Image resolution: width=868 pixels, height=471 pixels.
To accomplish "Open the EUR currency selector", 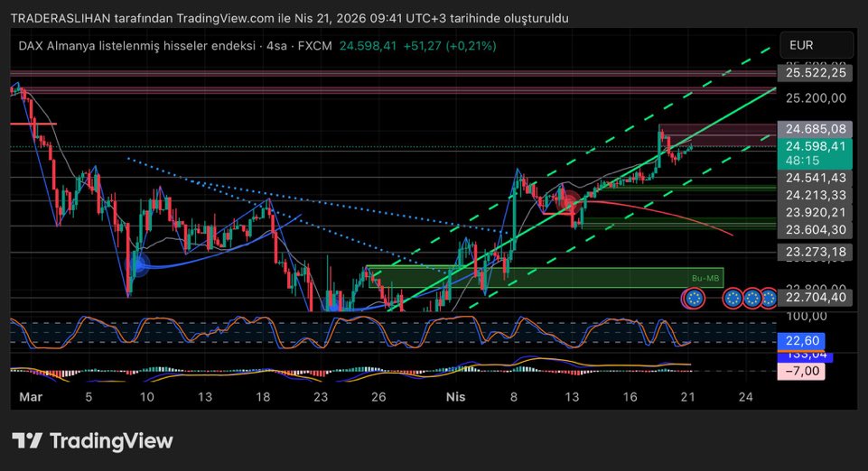I will click(817, 45).
